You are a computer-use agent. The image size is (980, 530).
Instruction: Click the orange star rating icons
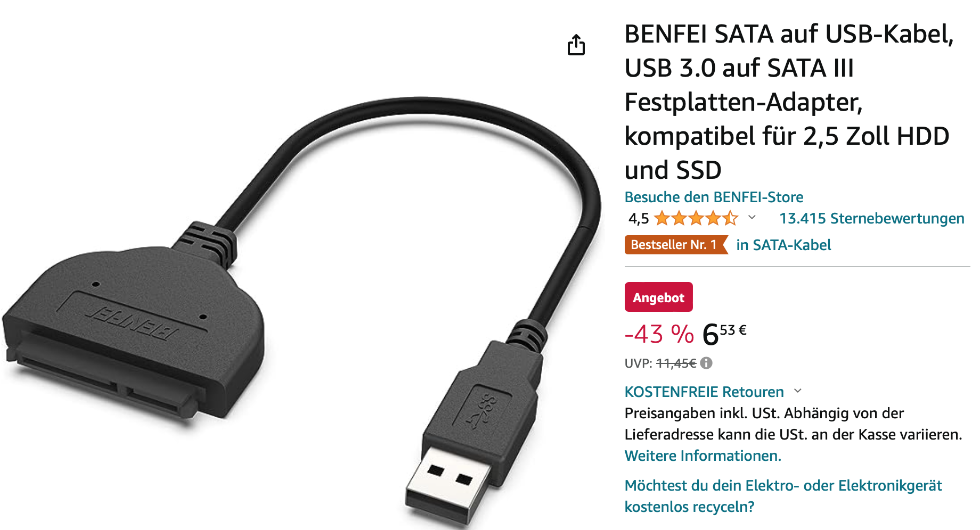(696, 218)
